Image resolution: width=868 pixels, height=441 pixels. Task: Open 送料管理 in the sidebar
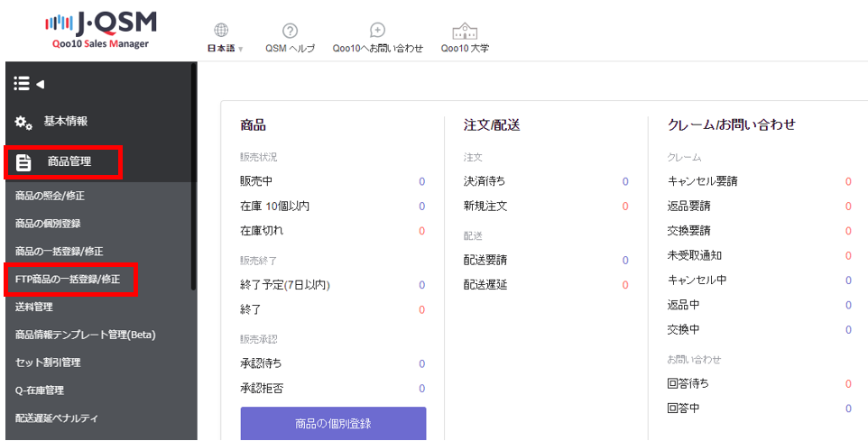pos(33,308)
